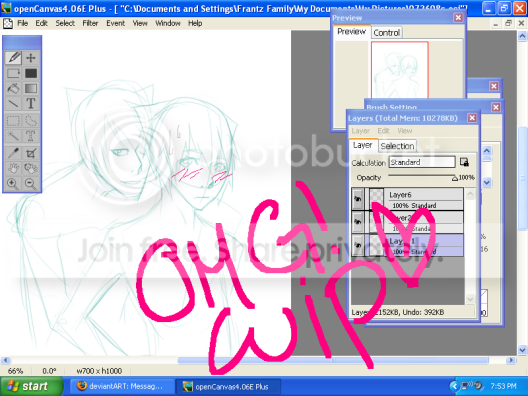This screenshot has width=528, height=396.
Task: Select the Pen drawing tool
Action: [x=13, y=58]
